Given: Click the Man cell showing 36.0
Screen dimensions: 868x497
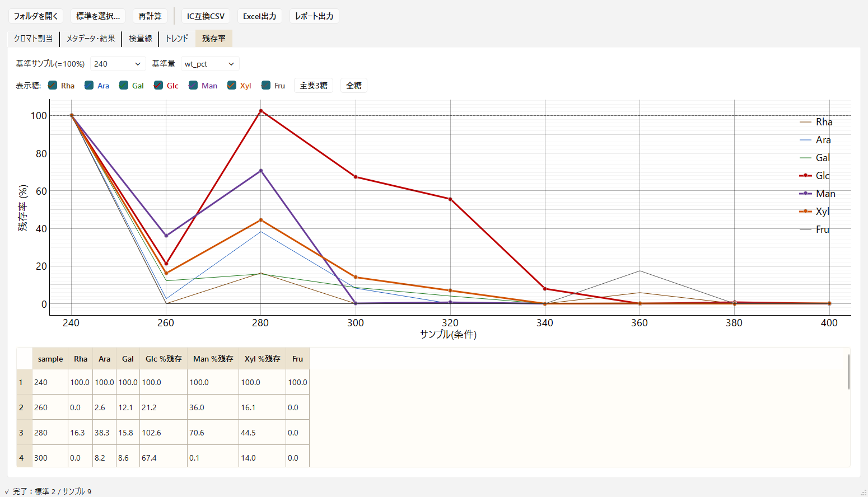Looking at the screenshot, I should point(213,407).
